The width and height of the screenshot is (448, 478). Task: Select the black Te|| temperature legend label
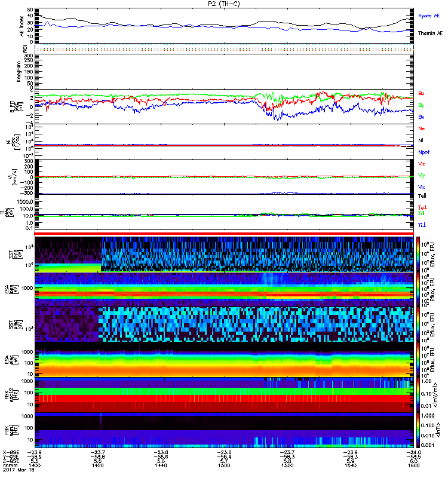coord(422,196)
